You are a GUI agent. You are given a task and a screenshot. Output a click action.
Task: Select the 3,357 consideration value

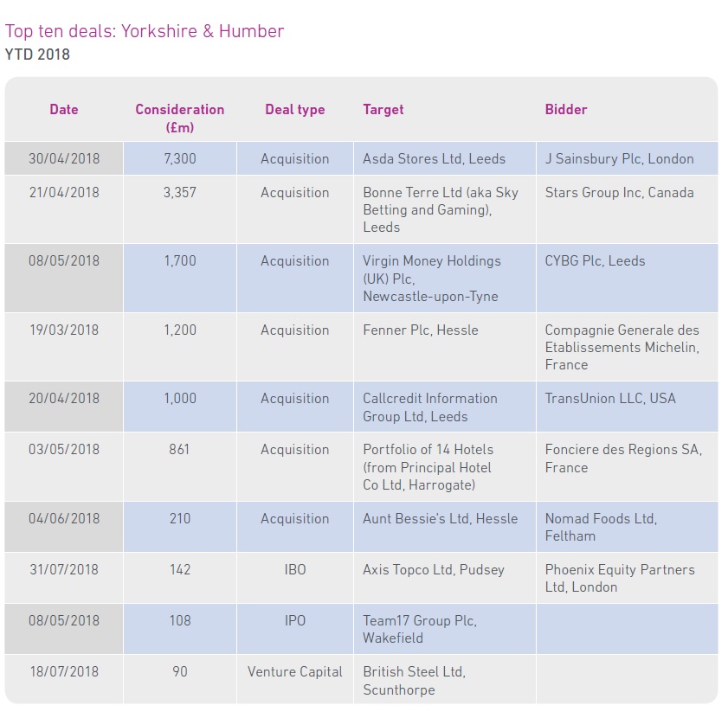click(180, 193)
